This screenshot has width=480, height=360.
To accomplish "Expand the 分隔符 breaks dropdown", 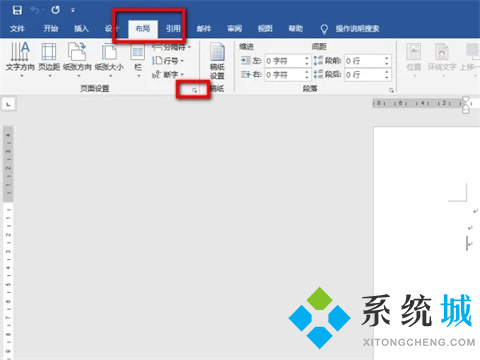I will click(171, 47).
